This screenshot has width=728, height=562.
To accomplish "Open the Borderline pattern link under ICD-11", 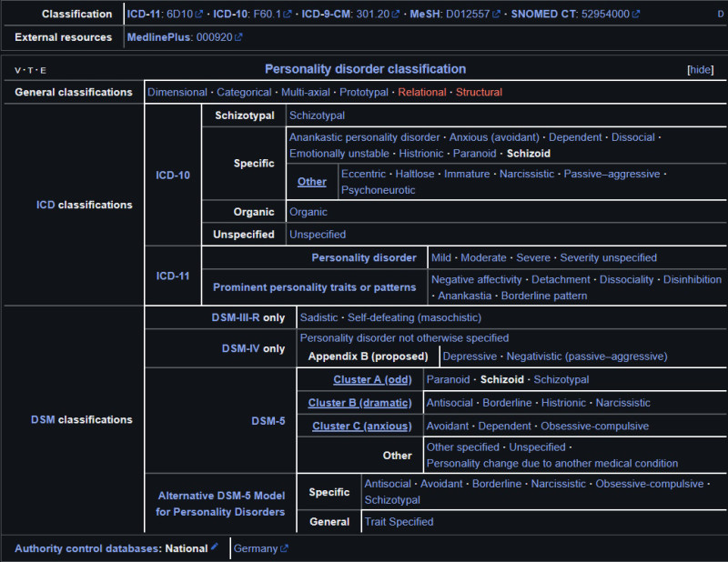I will pos(544,296).
